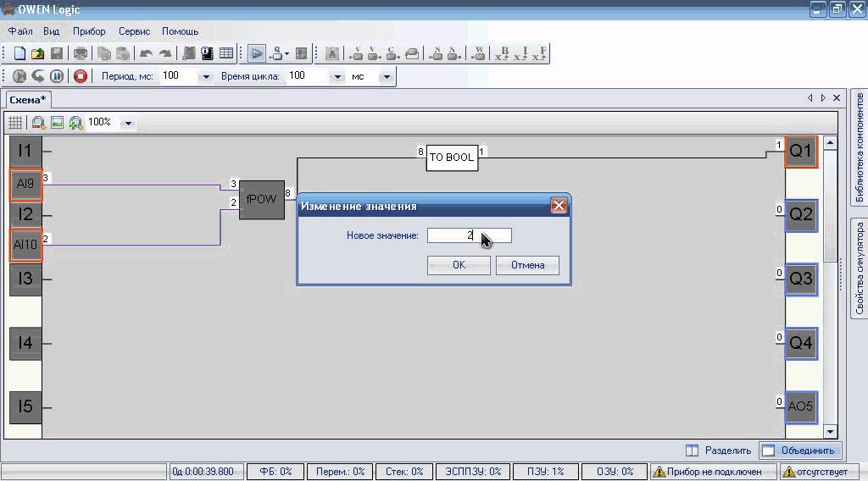Open the Сервис menu
This screenshot has width=868, height=481.
click(x=134, y=31)
